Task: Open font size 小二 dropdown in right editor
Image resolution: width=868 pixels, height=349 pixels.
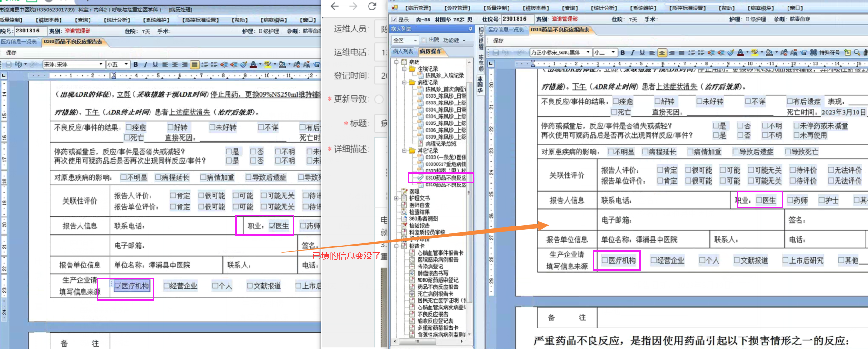Action: 613,52
